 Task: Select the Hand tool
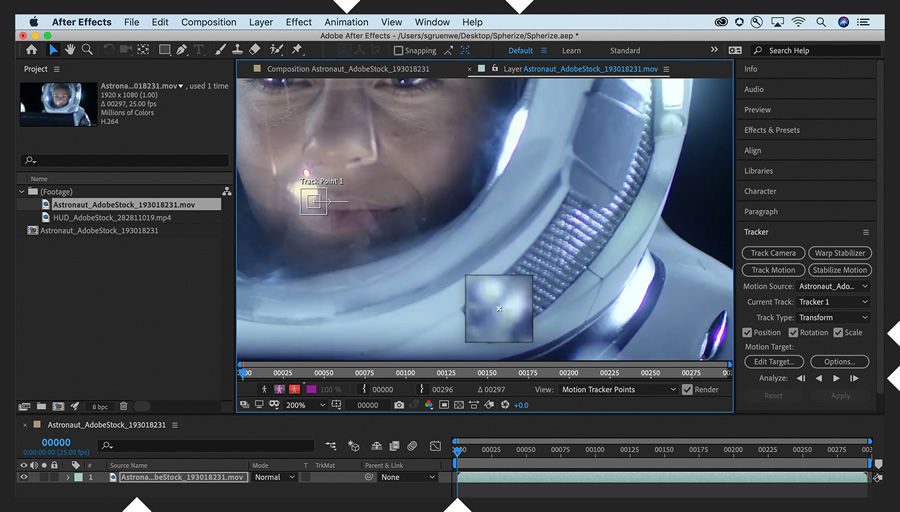(70, 49)
